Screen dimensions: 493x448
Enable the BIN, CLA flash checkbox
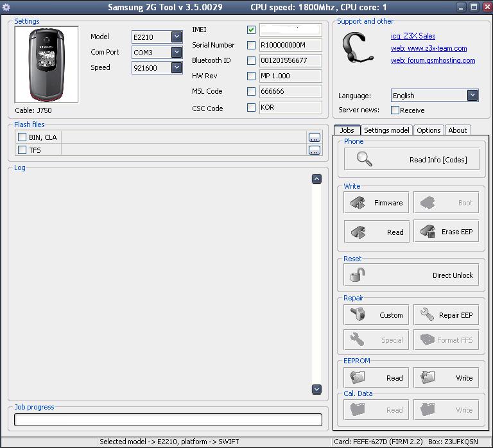(22, 137)
